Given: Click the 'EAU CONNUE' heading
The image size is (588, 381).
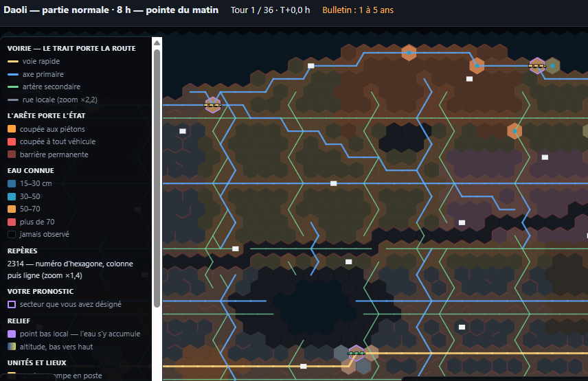Looking at the screenshot, I should (31, 170).
